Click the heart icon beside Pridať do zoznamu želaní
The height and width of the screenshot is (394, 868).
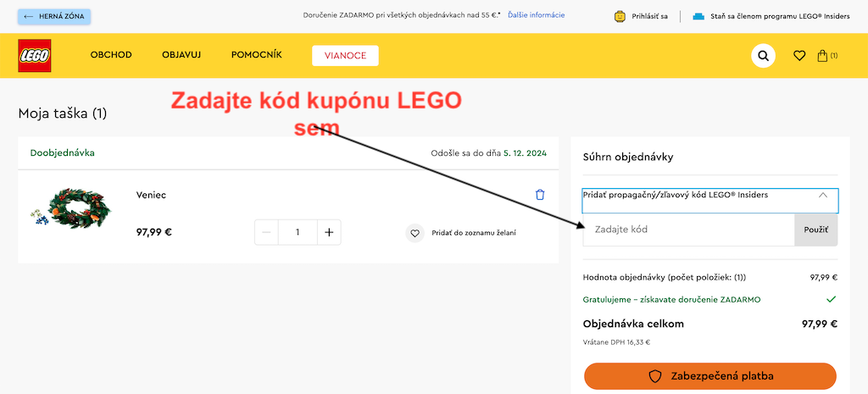(415, 233)
